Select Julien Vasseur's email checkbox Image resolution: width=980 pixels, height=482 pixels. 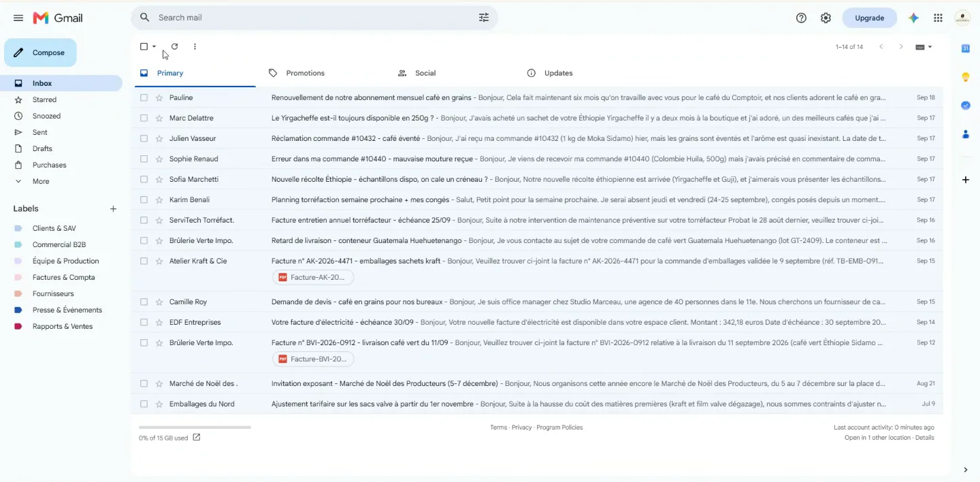point(144,138)
